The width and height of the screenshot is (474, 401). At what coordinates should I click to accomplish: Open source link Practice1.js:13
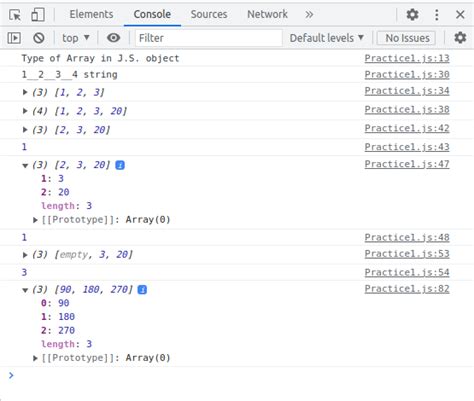tap(407, 58)
